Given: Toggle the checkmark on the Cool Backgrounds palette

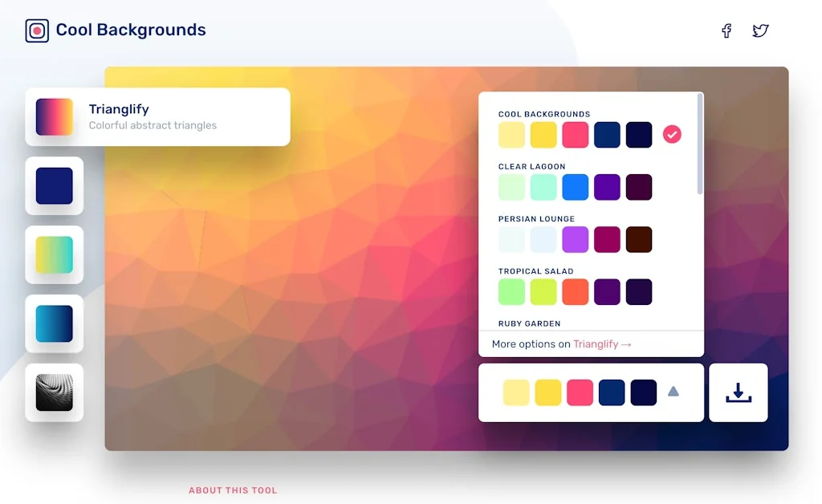Looking at the screenshot, I should pos(672,134).
